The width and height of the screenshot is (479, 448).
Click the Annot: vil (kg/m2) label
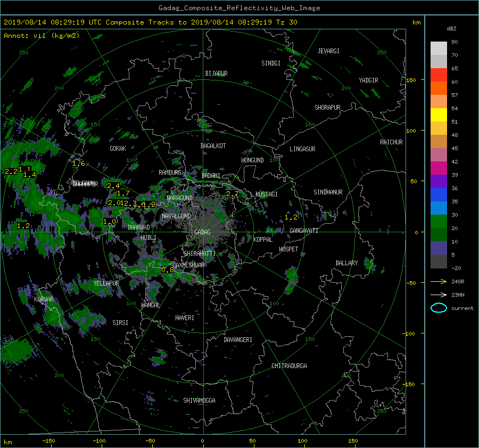coord(42,36)
